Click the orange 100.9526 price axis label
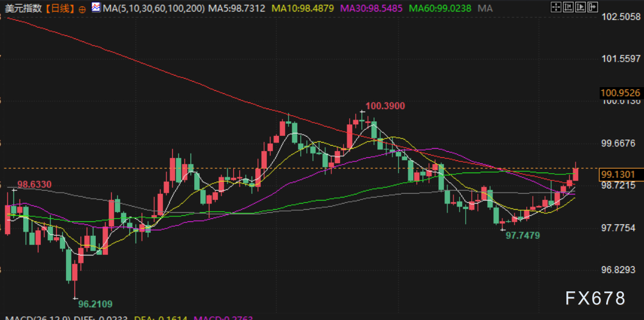644x320 pixels. (621, 93)
